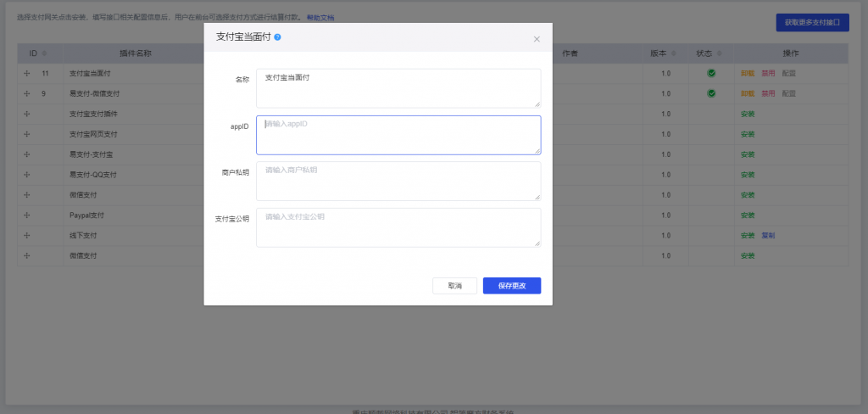Click resize handle of 商户私钥 textarea
This screenshot has width=868, height=414.
coord(537,197)
